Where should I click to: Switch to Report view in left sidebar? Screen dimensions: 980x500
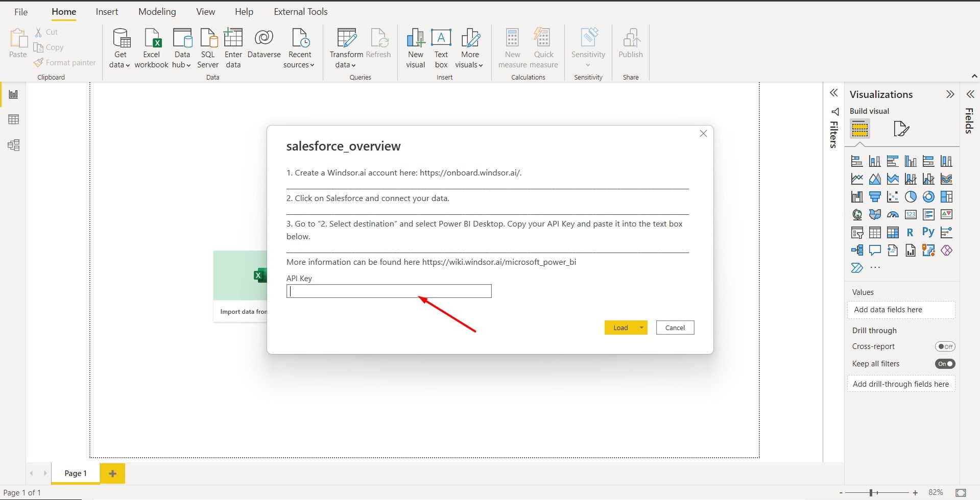(x=13, y=94)
